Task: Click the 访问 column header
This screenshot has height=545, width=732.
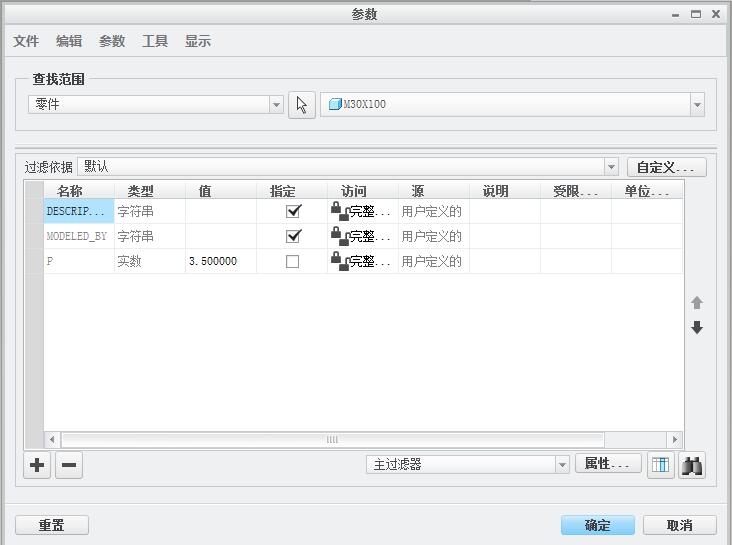Action: tap(363, 191)
